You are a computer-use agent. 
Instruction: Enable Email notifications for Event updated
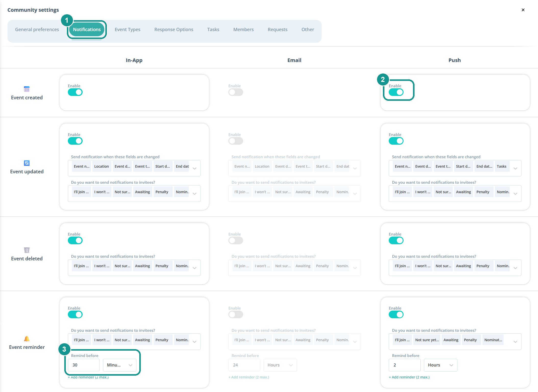[x=236, y=141]
